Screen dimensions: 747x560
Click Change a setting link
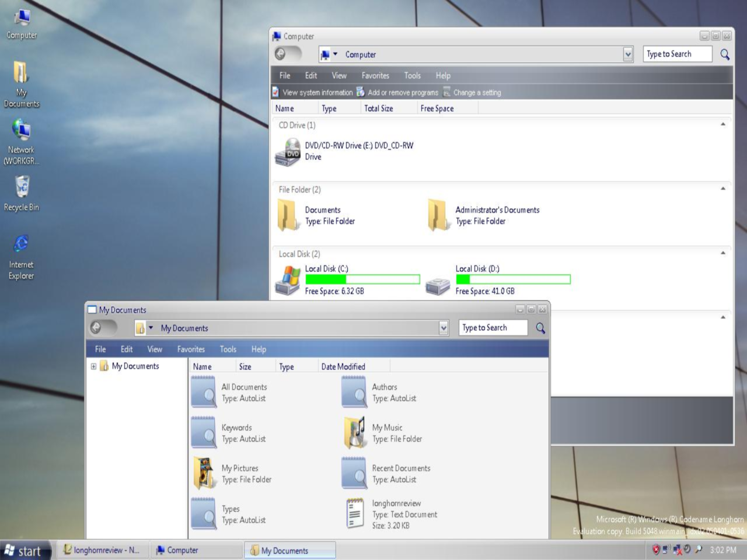[472, 92]
